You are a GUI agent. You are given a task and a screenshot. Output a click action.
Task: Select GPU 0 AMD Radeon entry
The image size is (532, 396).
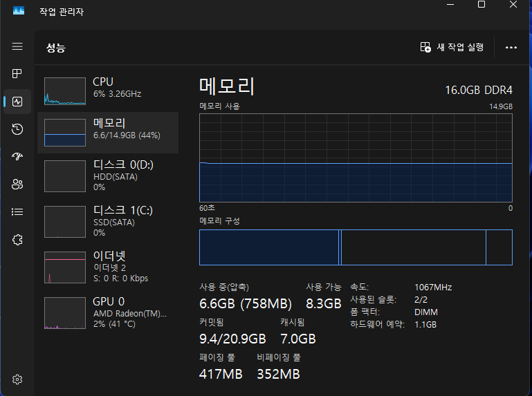tap(108, 312)
